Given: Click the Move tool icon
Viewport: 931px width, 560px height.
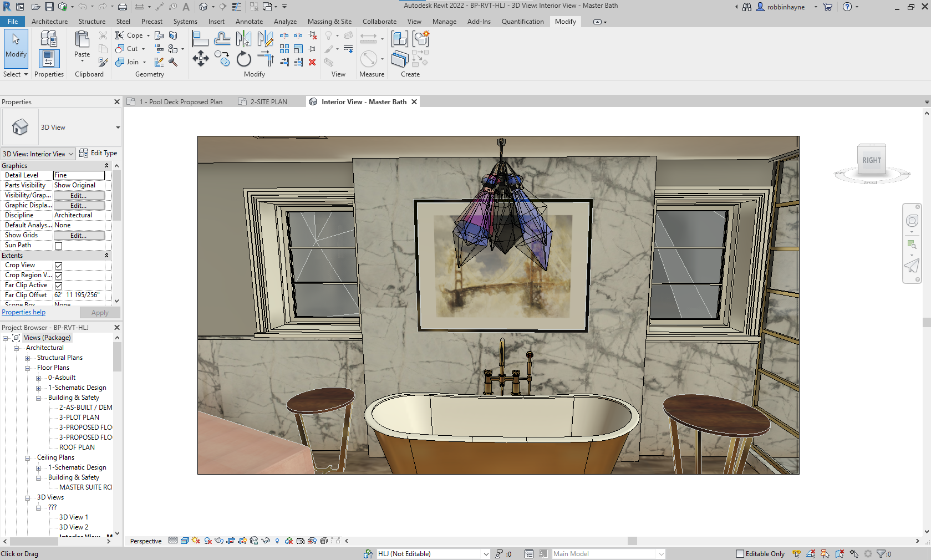Looking at the screenshot, I should pos(200,59).
